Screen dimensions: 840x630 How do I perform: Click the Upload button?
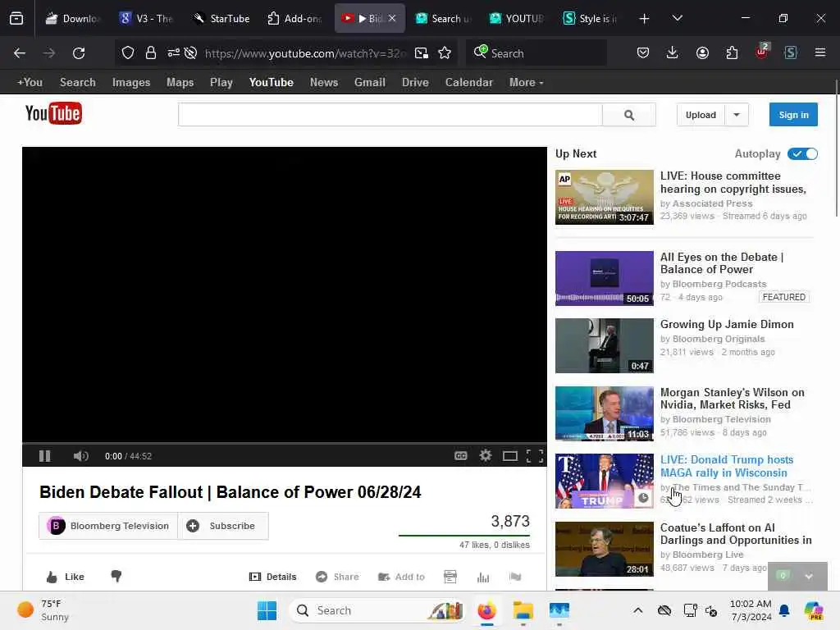click(701, 115)
